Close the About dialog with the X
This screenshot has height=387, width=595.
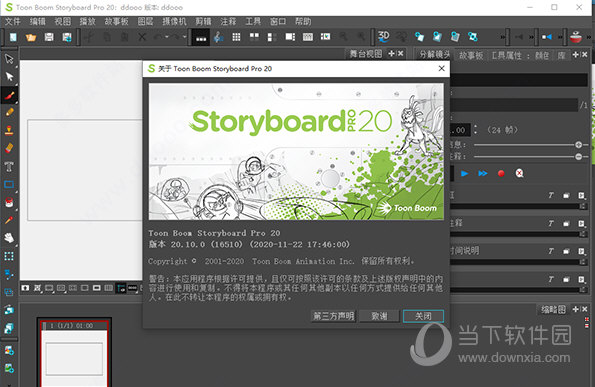pos(441,68)
